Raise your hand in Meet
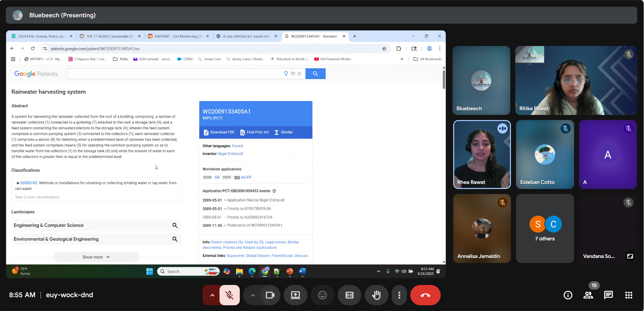Viewport: 644px width, 311px height. 376,295
